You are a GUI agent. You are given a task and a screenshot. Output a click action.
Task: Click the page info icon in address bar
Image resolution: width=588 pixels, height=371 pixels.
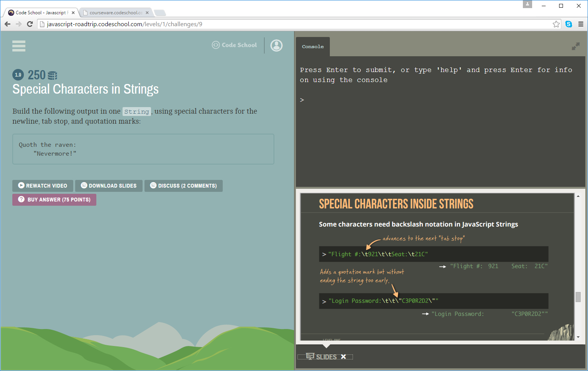click(x=42, y=24)
